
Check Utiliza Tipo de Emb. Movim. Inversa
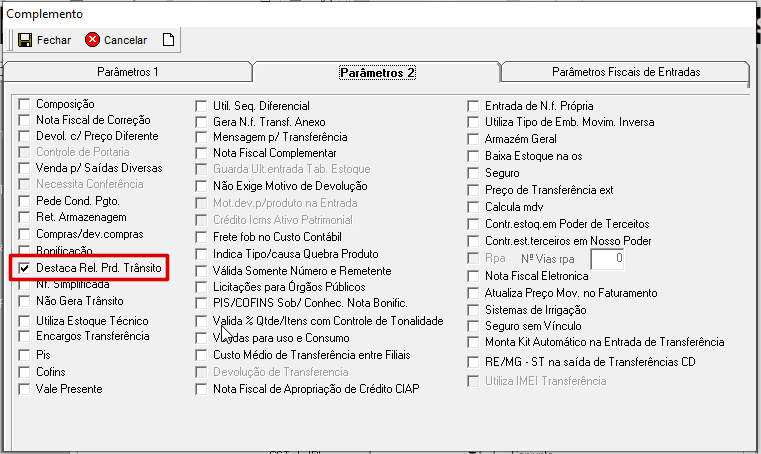[x=473, y=122]
